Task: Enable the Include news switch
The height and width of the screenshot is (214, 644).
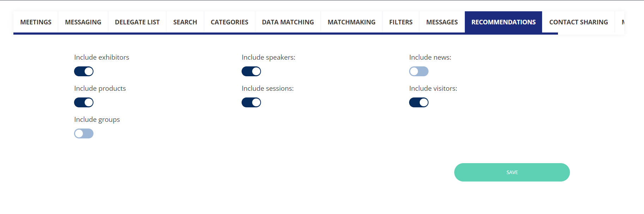Action: (419, 71)
